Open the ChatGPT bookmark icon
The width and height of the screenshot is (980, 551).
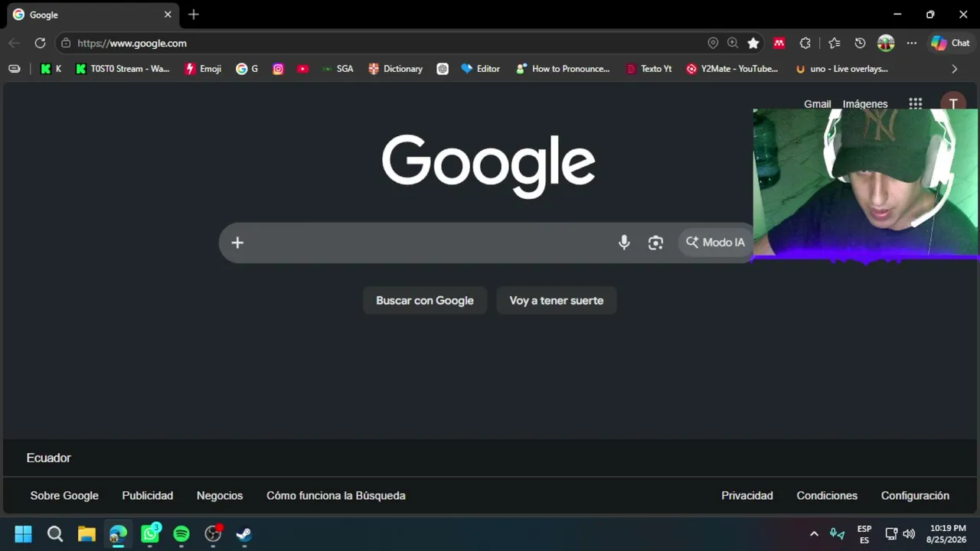tap(443, 69)
